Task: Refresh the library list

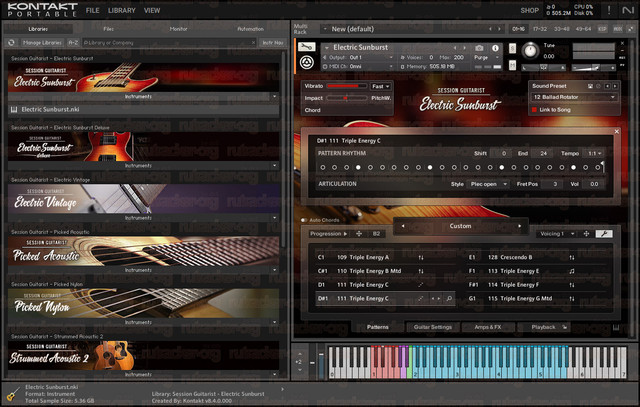Action: pos(11,42)
